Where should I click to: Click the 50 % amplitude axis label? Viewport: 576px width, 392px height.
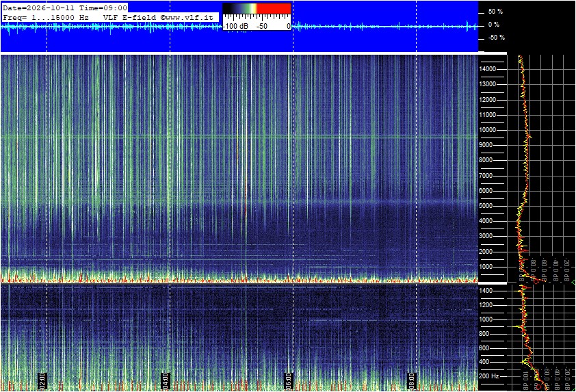point(495,12)
